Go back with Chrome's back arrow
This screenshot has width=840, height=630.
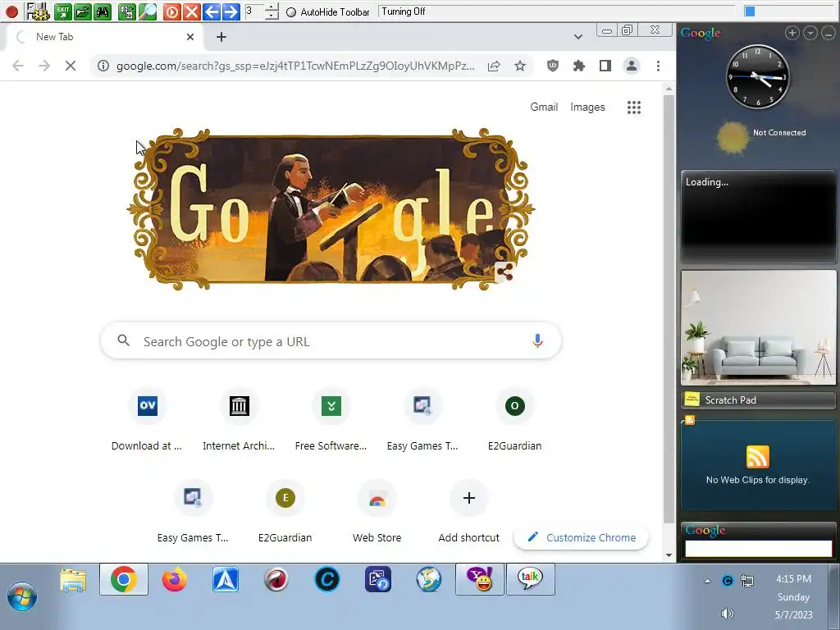pos(18,66)
